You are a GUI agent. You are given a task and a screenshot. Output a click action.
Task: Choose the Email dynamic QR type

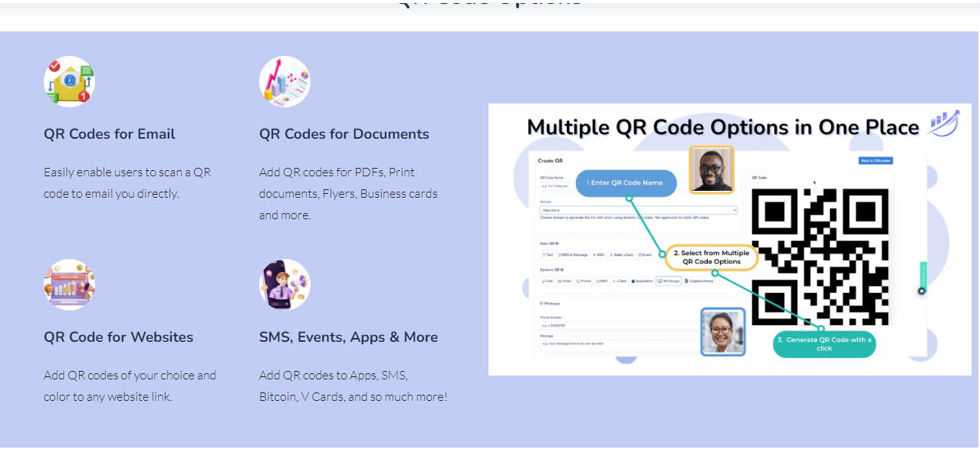pos(564,281)
